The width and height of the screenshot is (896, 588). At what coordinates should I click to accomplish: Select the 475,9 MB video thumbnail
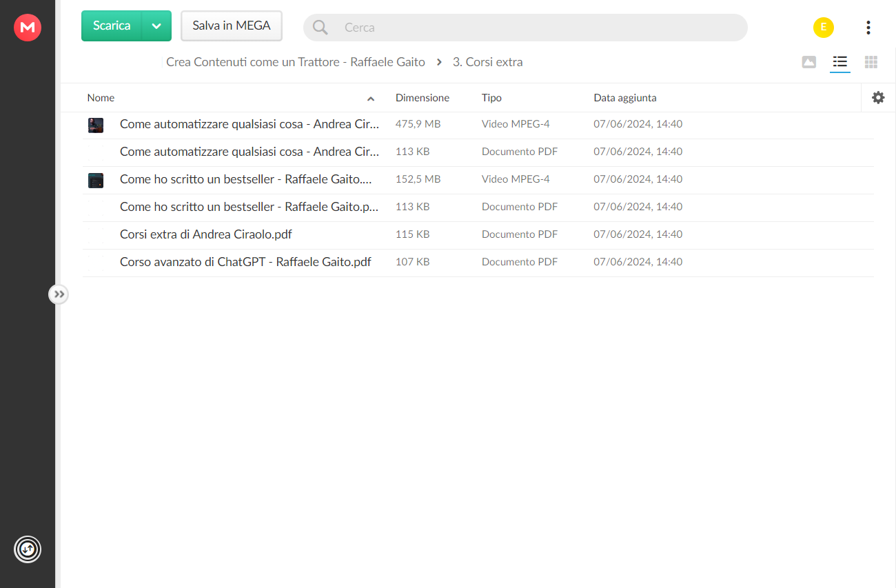(x=96, y=125)
